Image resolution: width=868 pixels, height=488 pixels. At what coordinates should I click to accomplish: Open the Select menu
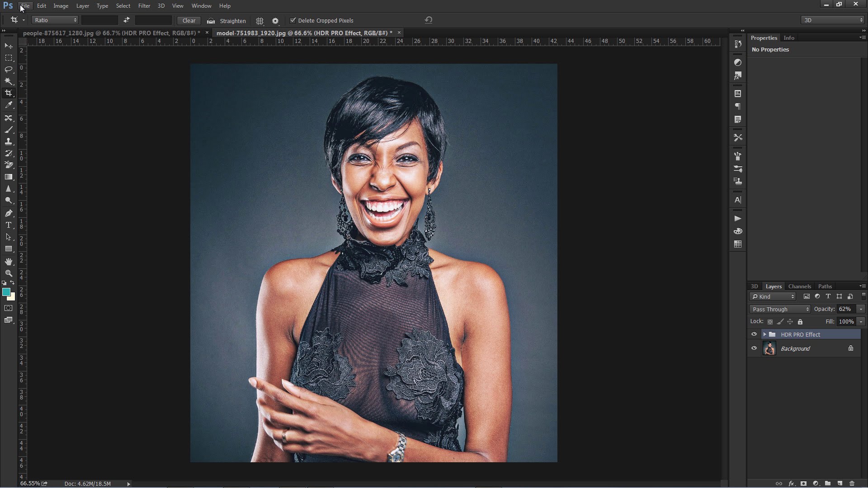[122, 5]
